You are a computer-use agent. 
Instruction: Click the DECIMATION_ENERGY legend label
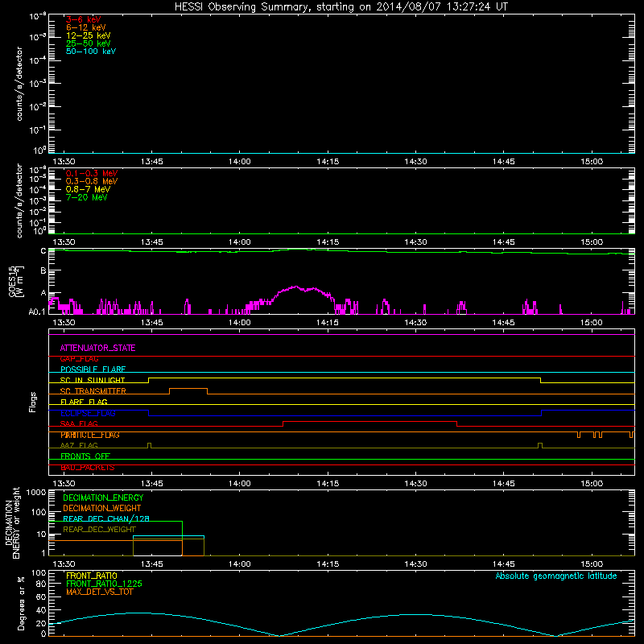pyautogui.click(x=103, y=497)
